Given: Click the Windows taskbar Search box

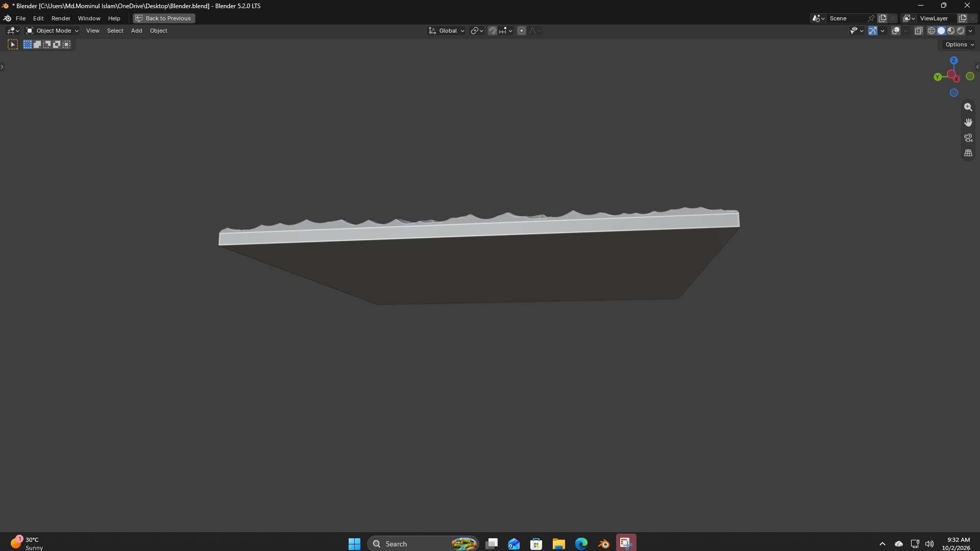Looking at the screenshot, I should click(x=423, y=544).
